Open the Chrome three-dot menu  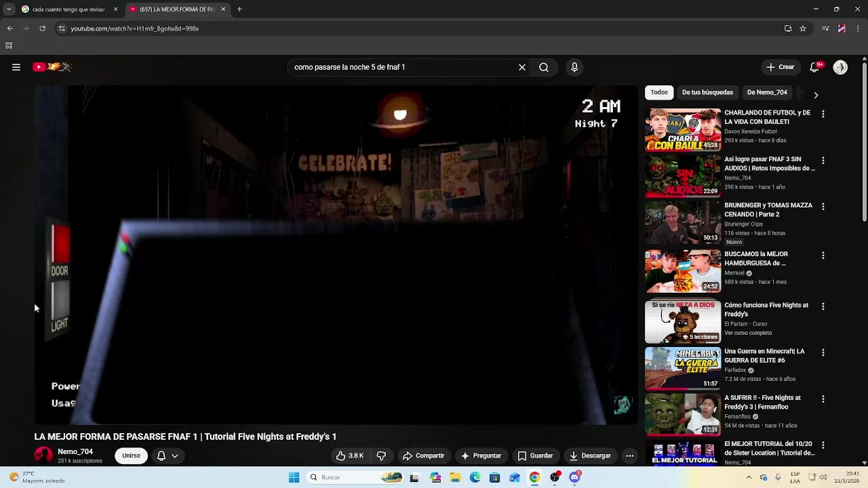858,28
